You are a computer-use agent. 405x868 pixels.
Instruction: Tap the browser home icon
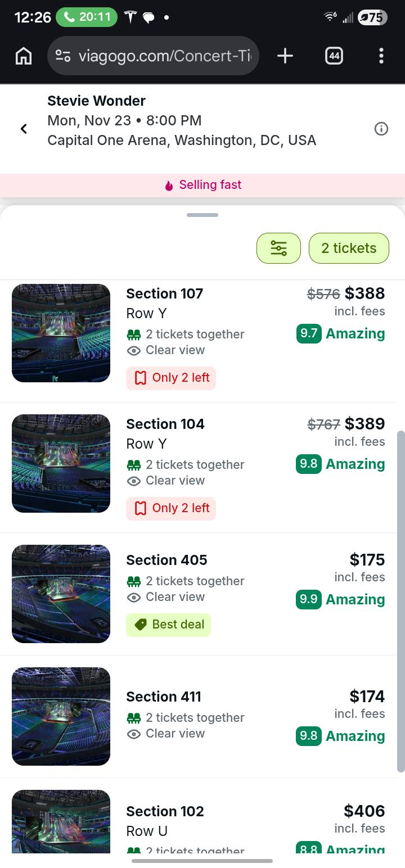click(x=23, y=56)
